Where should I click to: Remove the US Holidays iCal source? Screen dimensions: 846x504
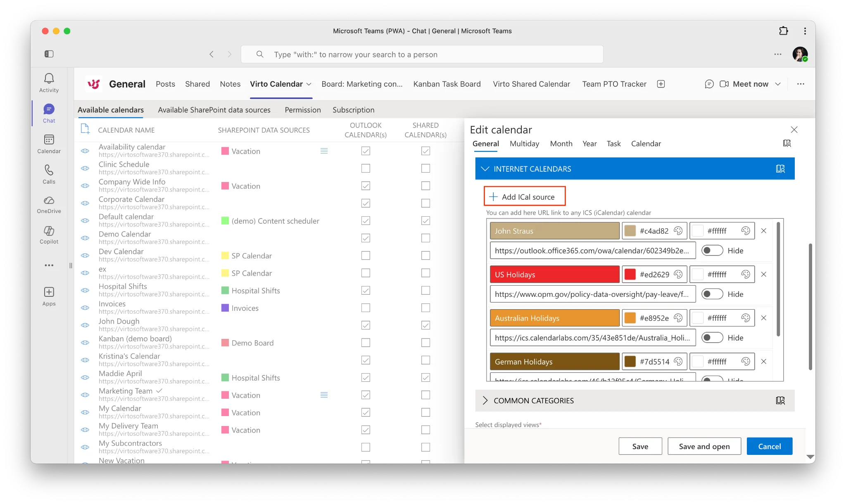coord(764,274)
